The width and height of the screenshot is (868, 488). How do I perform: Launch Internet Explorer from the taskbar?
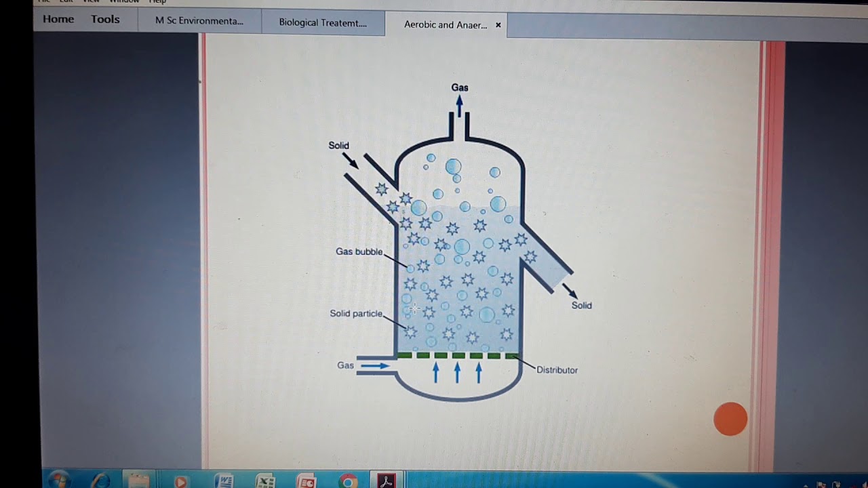[100, 481]
